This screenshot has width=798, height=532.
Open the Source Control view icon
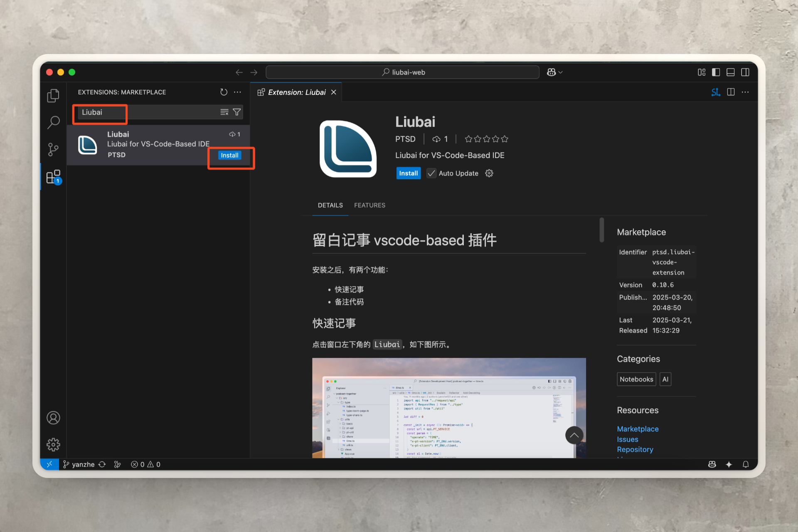pyautogui.click(x=53, y=150)
